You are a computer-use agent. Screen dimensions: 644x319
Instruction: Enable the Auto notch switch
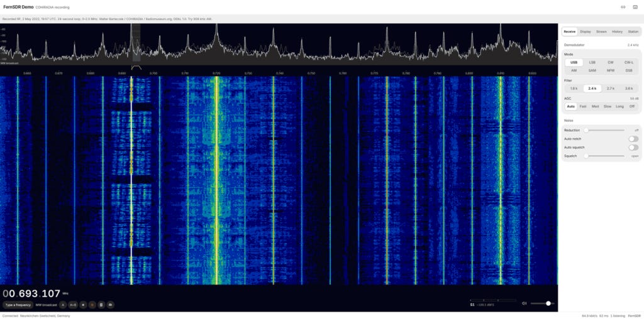(633, 139)
